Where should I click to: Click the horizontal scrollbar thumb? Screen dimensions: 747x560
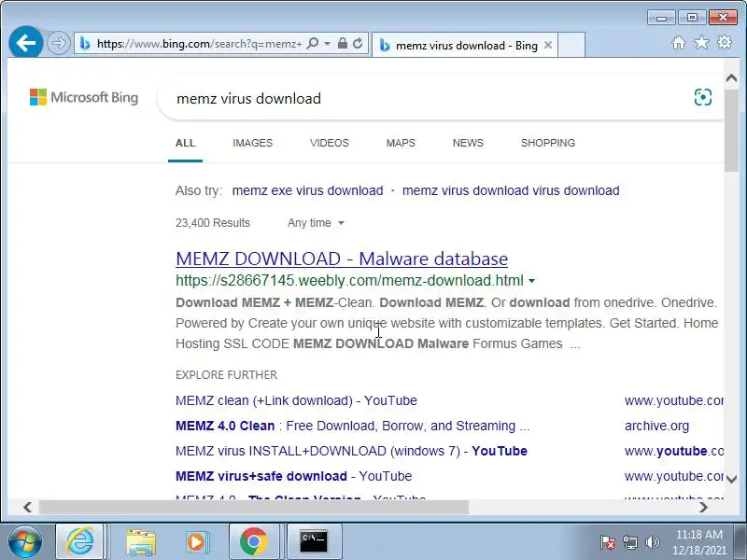(254, 507)
